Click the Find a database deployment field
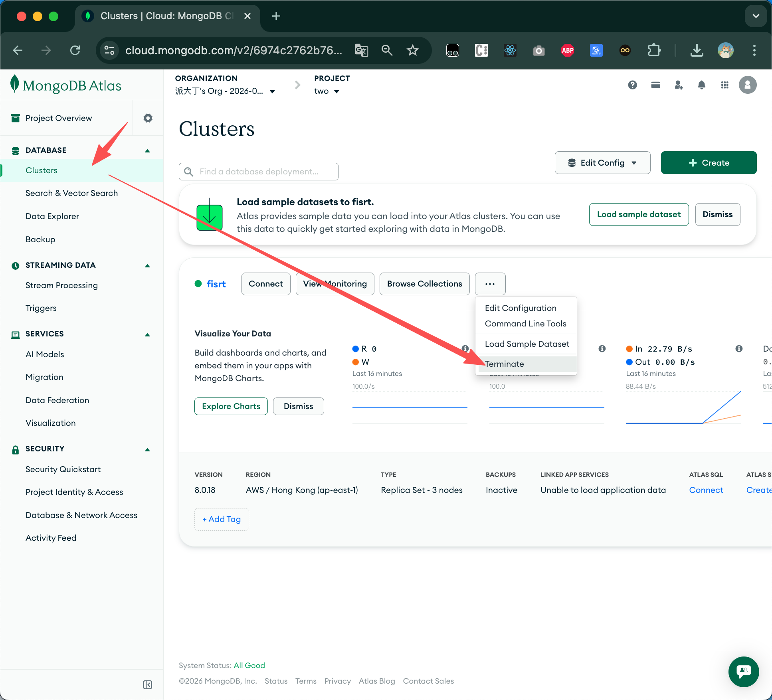The image size is (772, 700). [x=259, y=172]
